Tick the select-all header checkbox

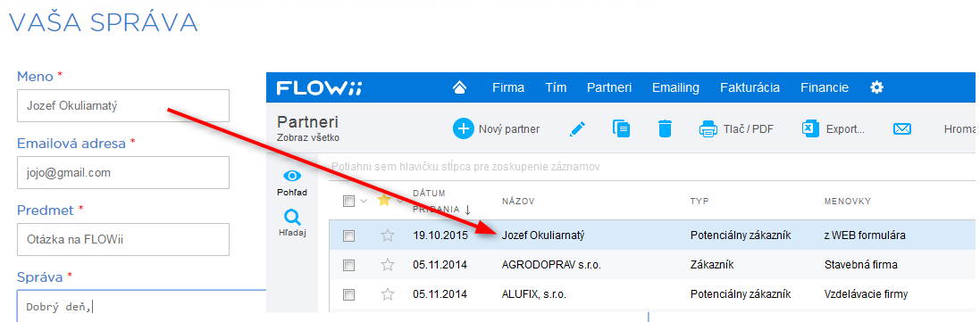pyautogui.click(x=348, y=201)
